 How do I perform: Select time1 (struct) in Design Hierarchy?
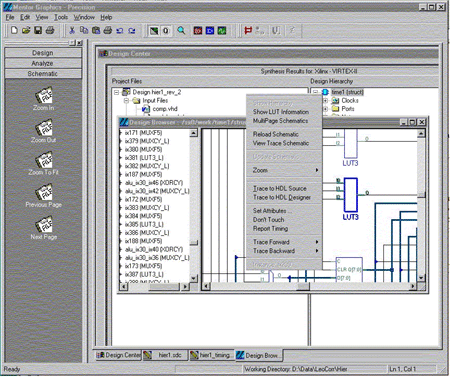coord(347,92)
